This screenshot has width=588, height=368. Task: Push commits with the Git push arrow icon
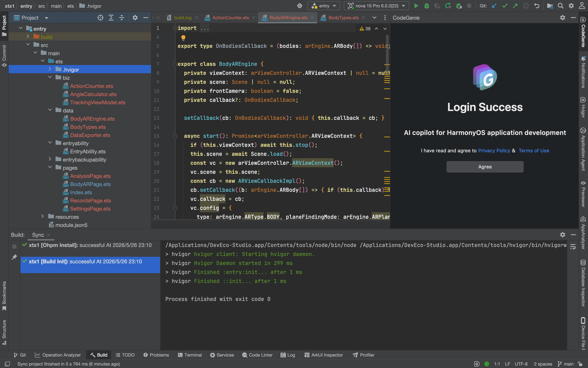pyautogui.click(x=515, y=6)
